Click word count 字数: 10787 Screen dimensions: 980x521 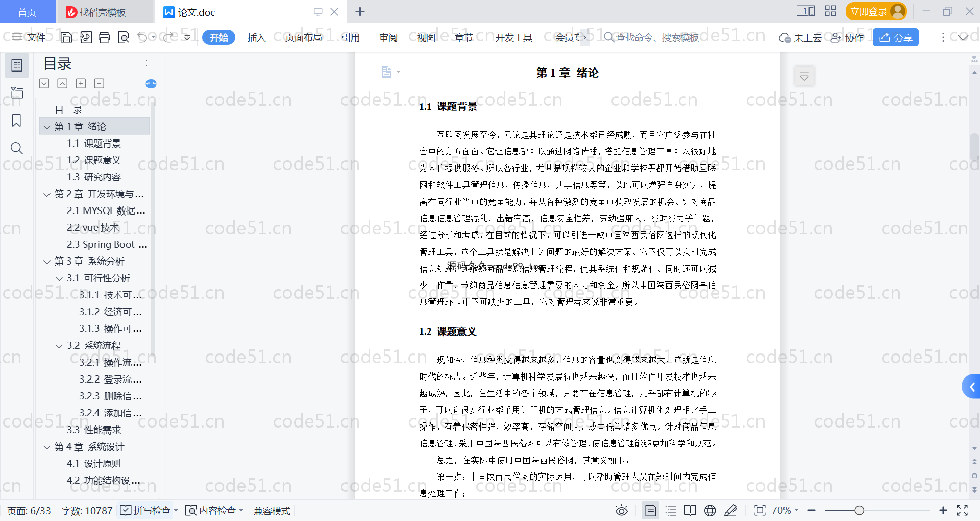coord(87,511)
